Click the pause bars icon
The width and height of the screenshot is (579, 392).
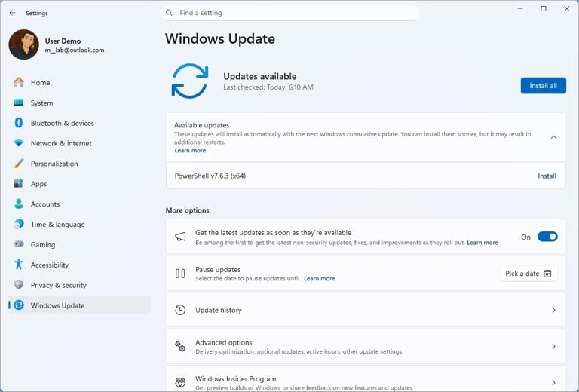180,274
